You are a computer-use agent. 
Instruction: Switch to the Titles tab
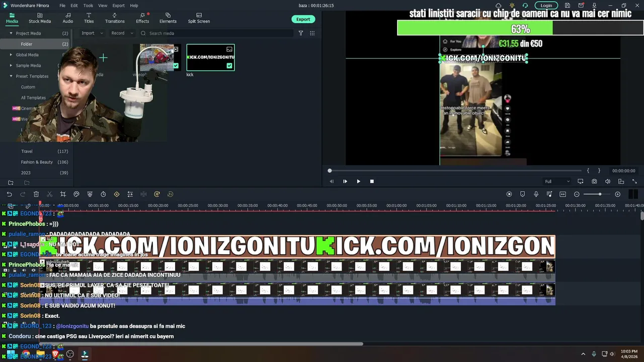point(89,18)
